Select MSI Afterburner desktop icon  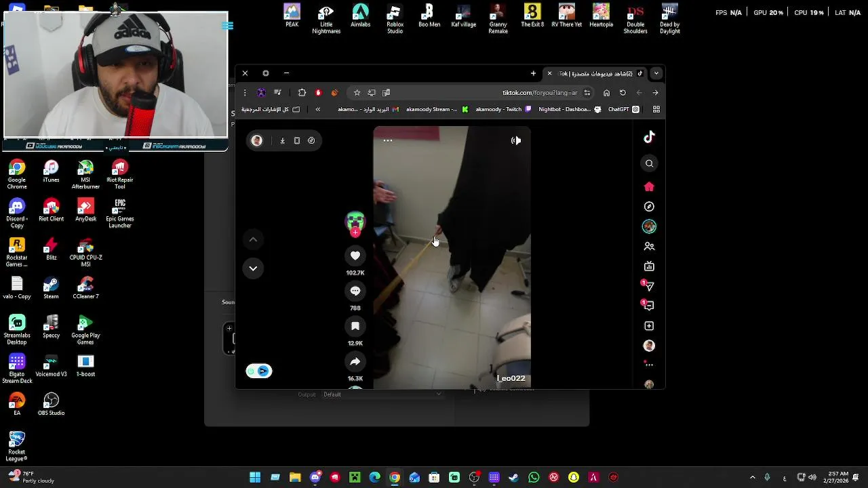[x=85, y=174]
